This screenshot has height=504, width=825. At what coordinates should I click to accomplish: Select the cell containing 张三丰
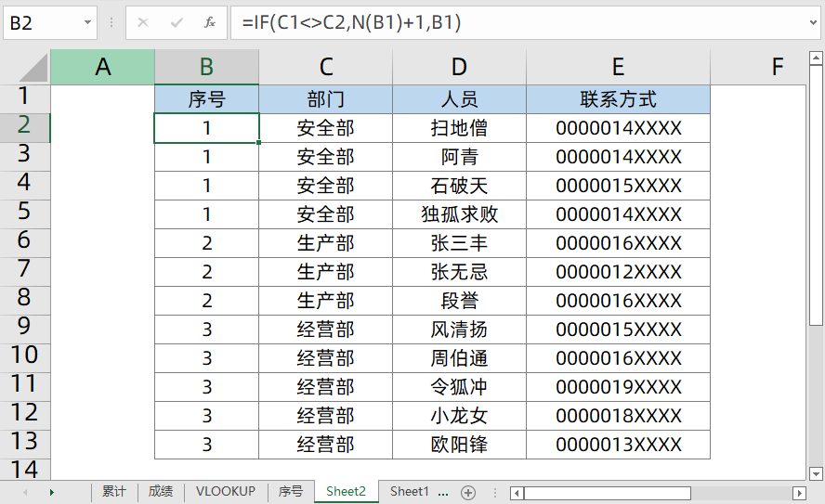[x=459, y=243]
